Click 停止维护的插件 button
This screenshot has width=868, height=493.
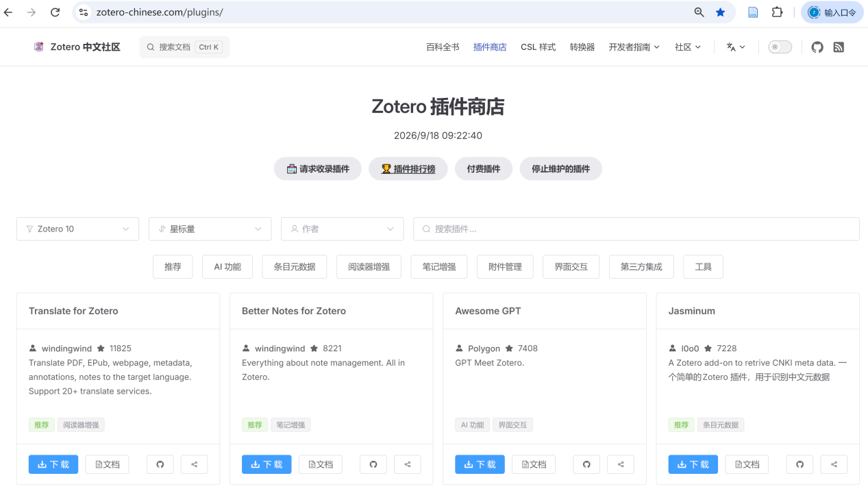pos(560,168)
